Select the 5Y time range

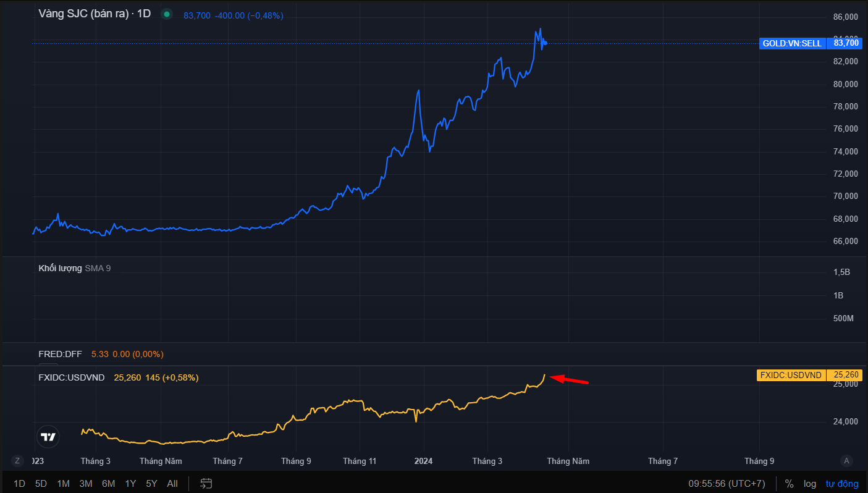[151, 484]
